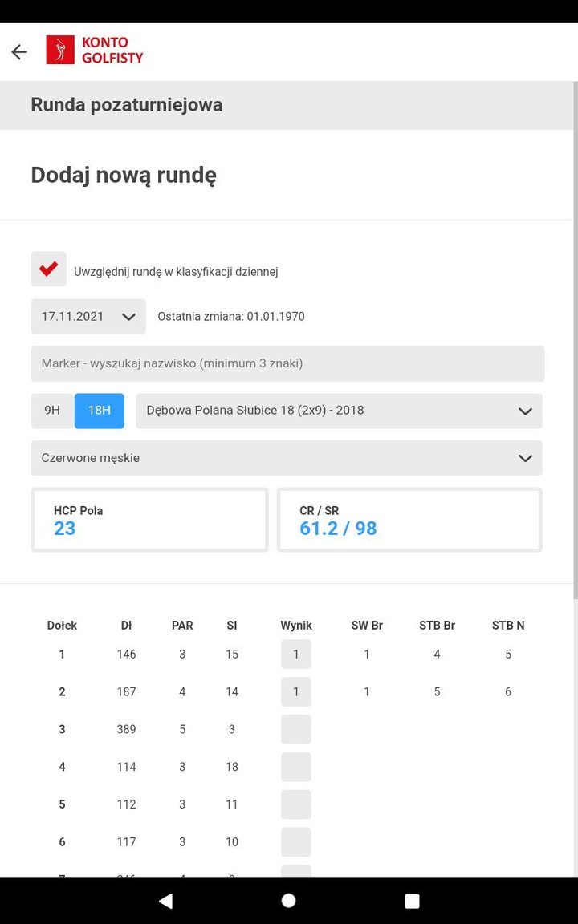Viewport: 578px width, 924px height.
Task: Click the Marker name search field
Action: pyautogui.click(x=287, y=363)
